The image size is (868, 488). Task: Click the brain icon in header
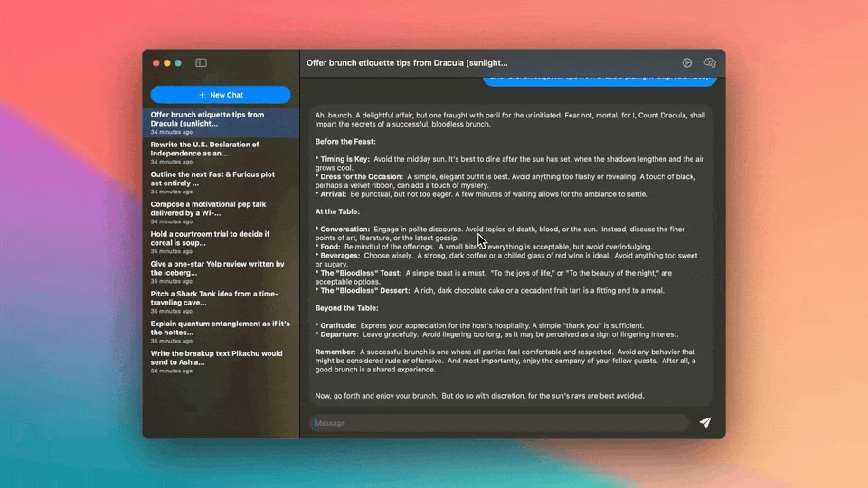pos(710,63)
